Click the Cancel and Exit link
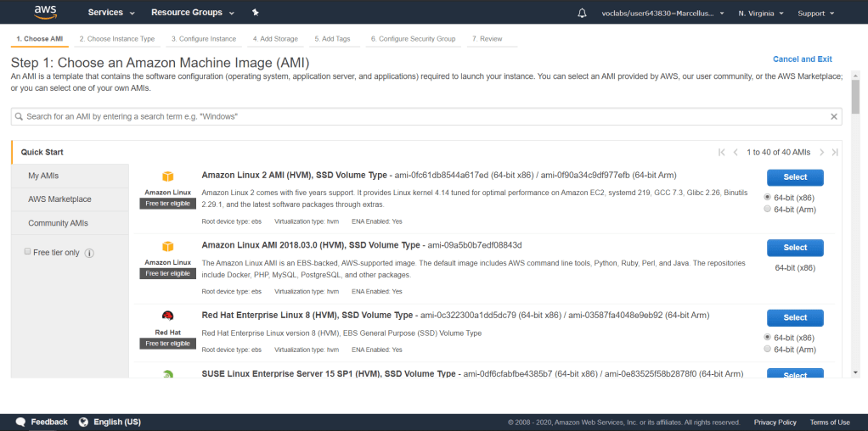Viewport: 868px width, 431px height. click(802, 59)
